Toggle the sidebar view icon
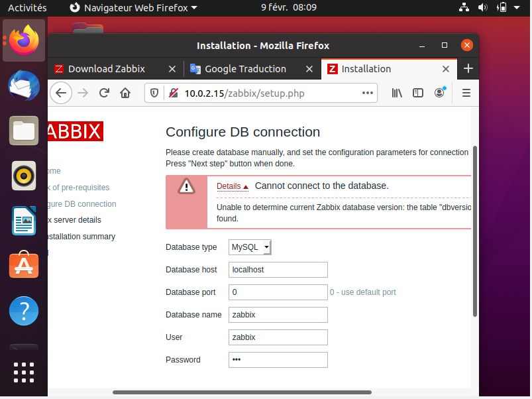 (x=417, y=93)
